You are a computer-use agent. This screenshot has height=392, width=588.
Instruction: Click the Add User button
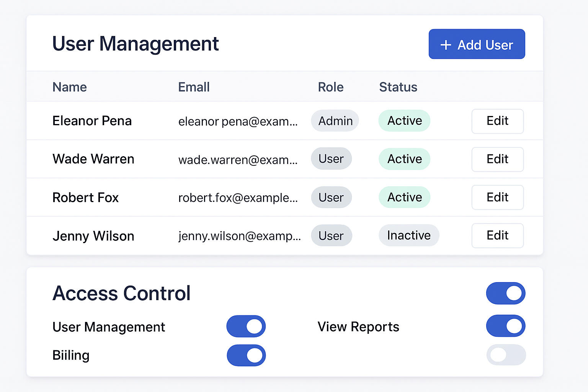477,44
